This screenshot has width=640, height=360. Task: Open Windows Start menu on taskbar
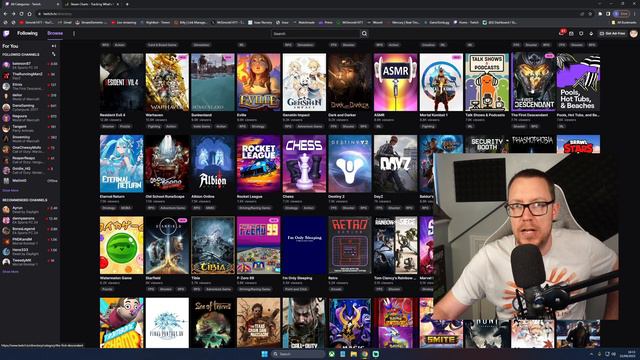[264, 354]
